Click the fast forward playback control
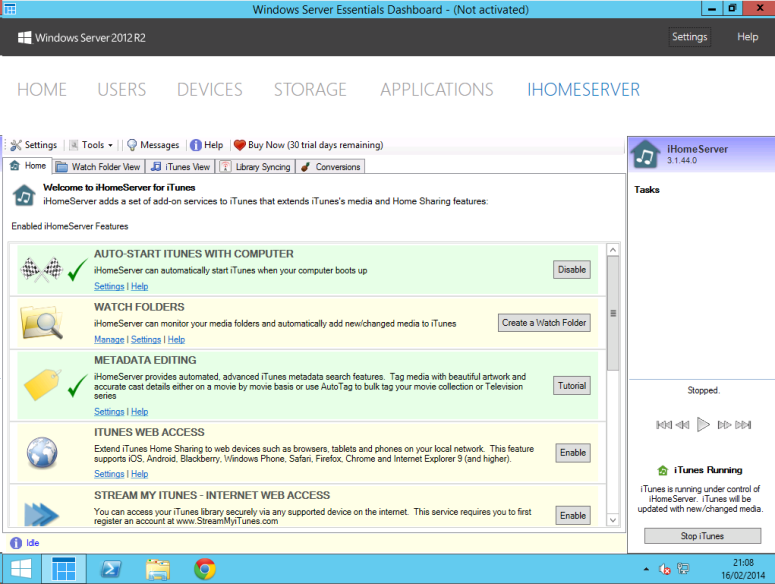The width and height of the screenshot is (775, 584). (724, 425)
